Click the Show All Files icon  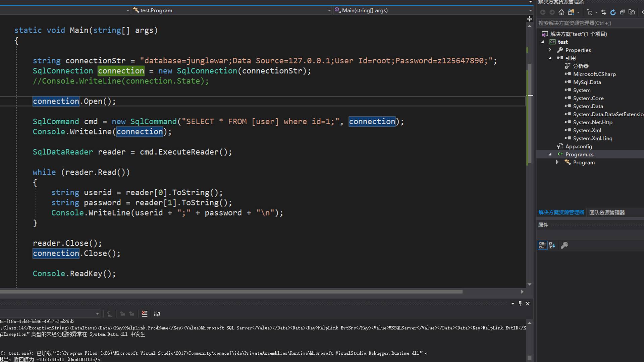click(x=632, y=12)
